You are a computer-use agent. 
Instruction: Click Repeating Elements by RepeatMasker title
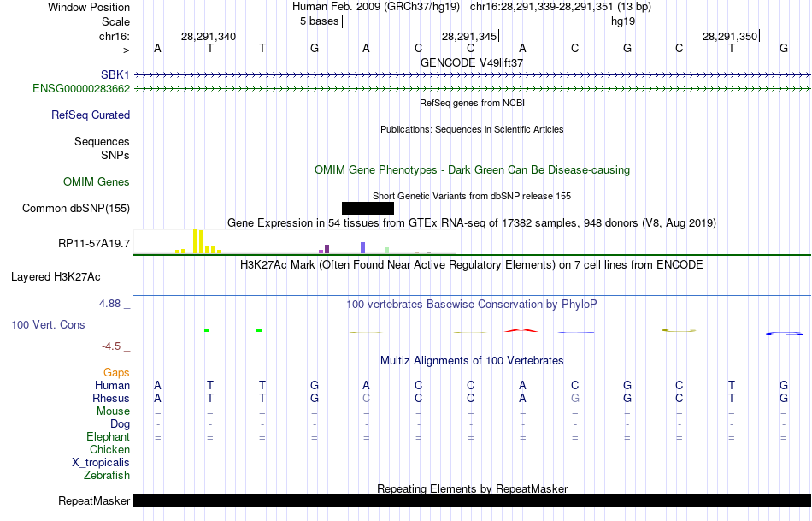pos(473,488)
